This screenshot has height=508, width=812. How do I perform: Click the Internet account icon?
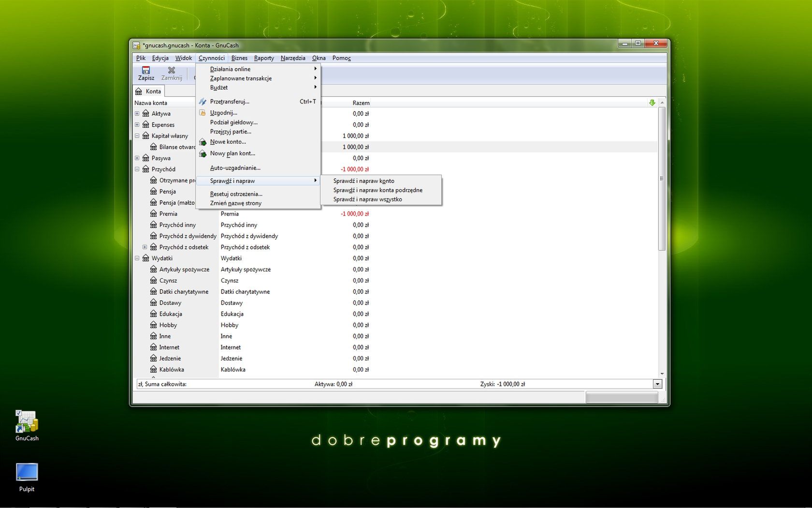click(154, 347)
